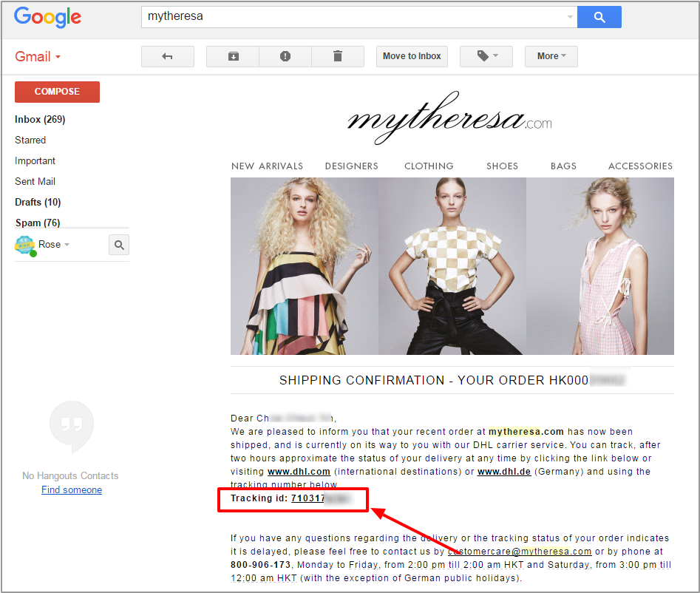Click the highlighted mytheresa.com text
The width and height of the screenshot is (700, 593).
526,432
